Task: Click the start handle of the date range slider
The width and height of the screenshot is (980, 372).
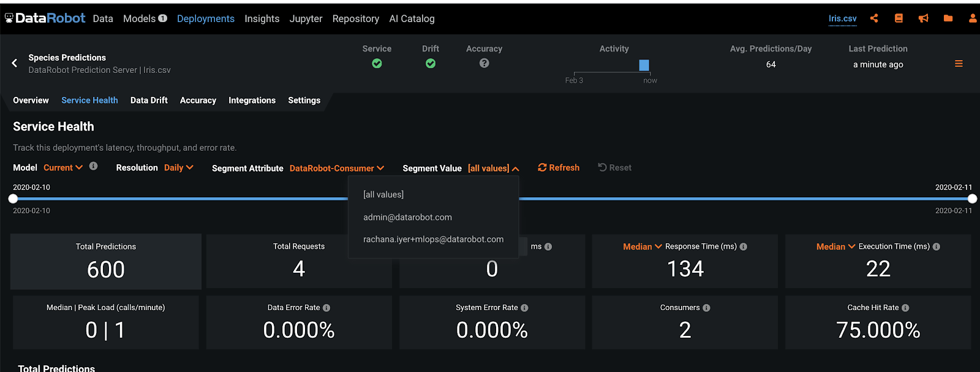Action: [13, 199]
